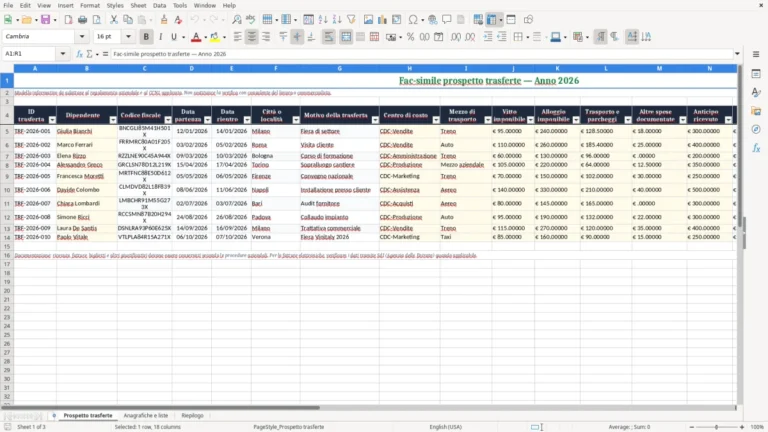This screenshot has height=432, width=768.
Task: Merge and center cells icon
Action: (346, 37)
